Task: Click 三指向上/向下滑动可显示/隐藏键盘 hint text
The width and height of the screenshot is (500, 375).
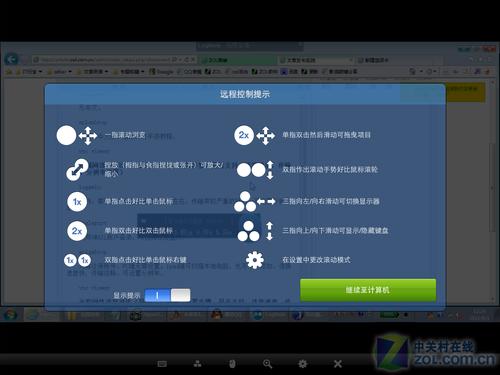Action: point(335,231)
